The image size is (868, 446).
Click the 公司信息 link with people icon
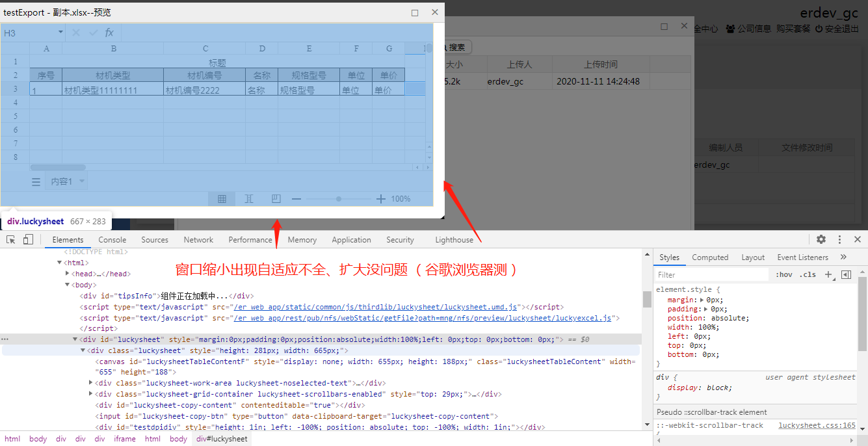tap(748, 29)
